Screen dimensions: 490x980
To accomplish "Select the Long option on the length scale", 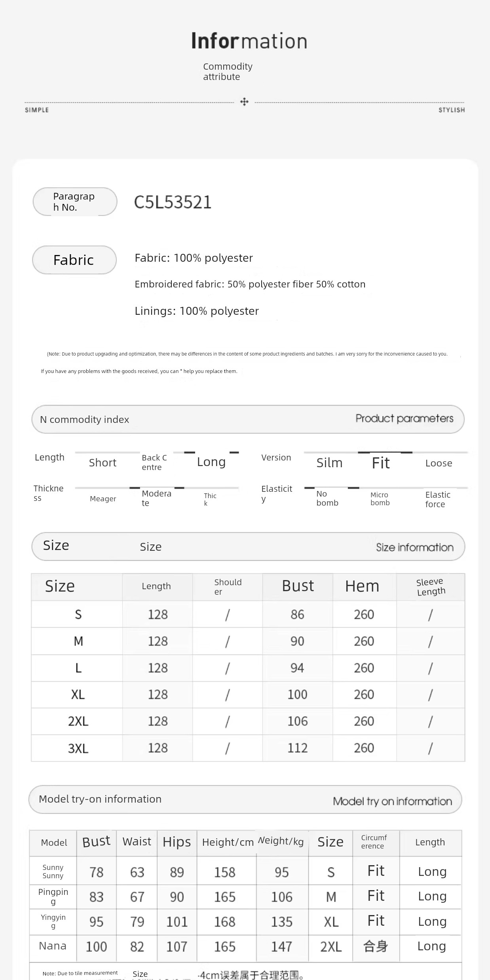I will pos(211,462).
